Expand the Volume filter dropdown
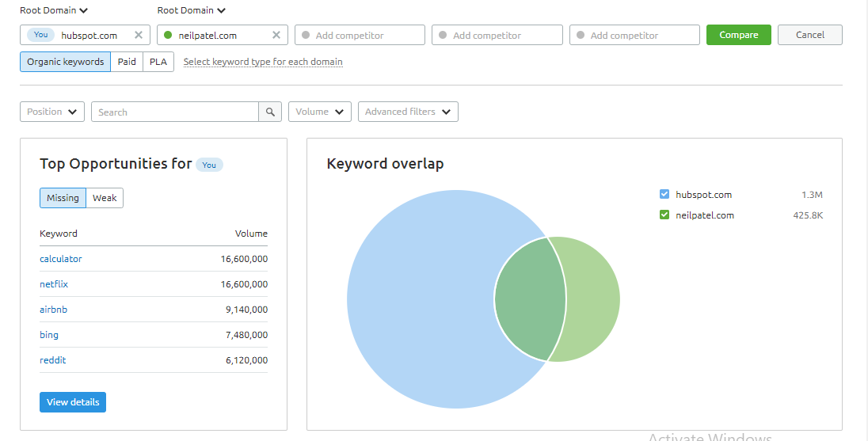The height and width of the screenshot is (441, 868). (319, 112)
